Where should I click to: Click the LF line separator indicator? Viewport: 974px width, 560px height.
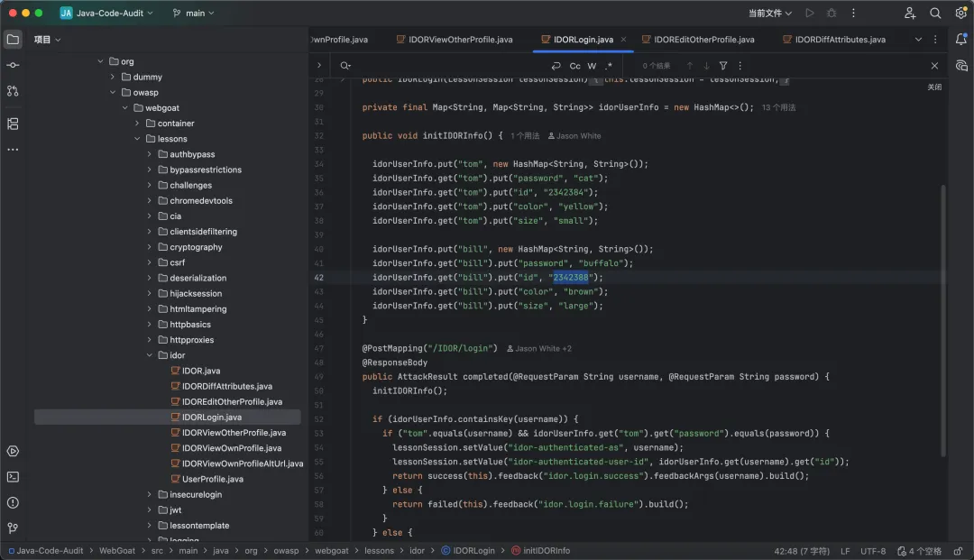pyautogui.click(x=845, y=550)
